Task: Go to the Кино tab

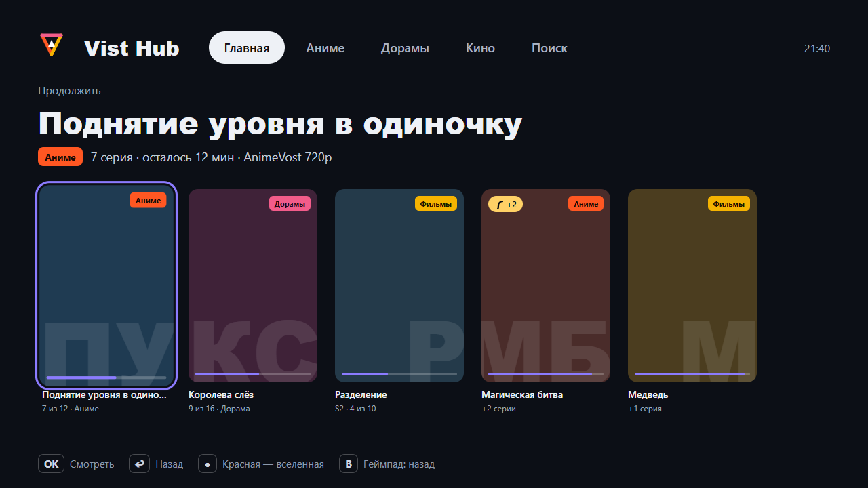Action: (x=480, y=48)
